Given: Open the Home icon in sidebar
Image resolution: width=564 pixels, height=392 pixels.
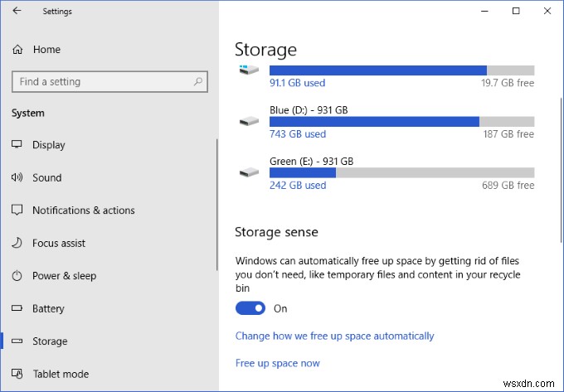Looking at the screenshot, I should point(17,49).
